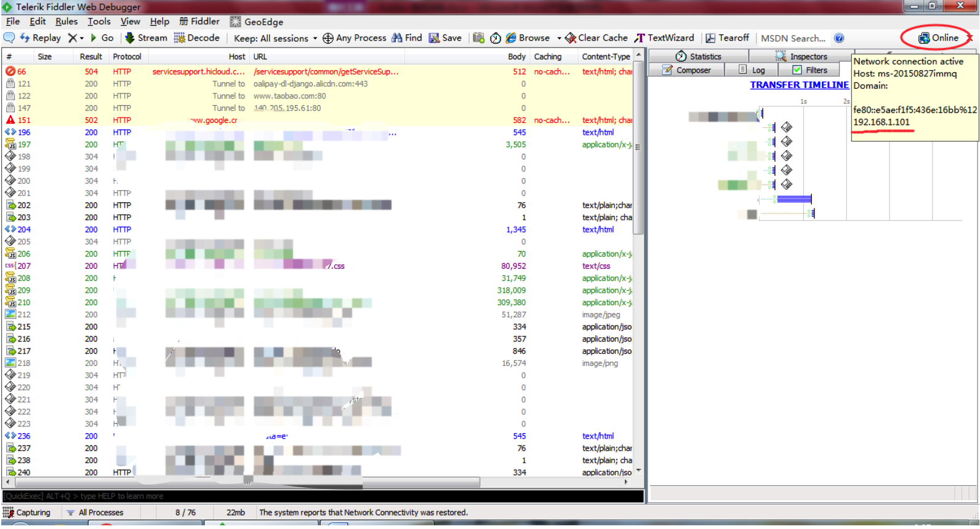Viewport: 980px width, 529px height.
Task: Click the QuickExec command box
Action: click(x=323, y=496)
